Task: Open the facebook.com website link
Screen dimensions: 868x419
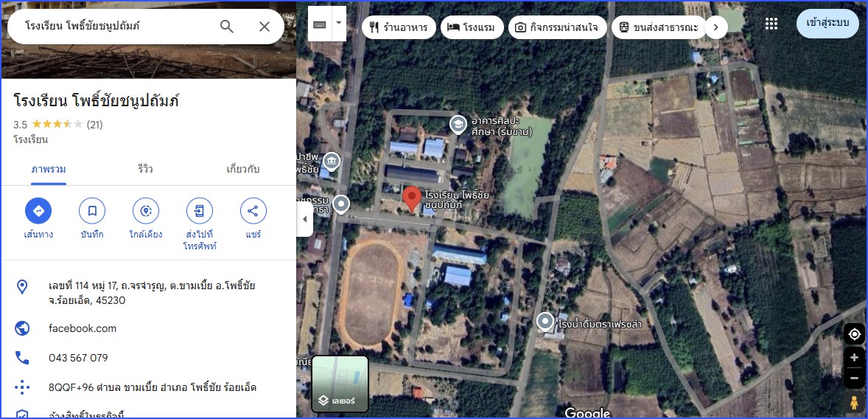Action: [x=83, y=328]
